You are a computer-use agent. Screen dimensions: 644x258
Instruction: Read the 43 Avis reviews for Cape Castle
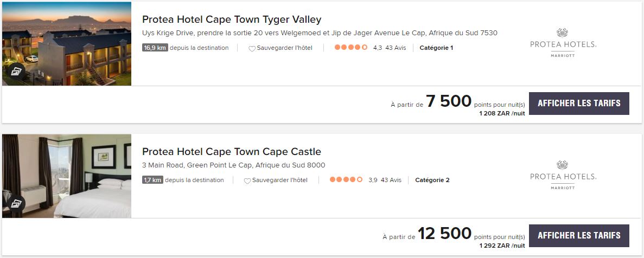point(391,180)
